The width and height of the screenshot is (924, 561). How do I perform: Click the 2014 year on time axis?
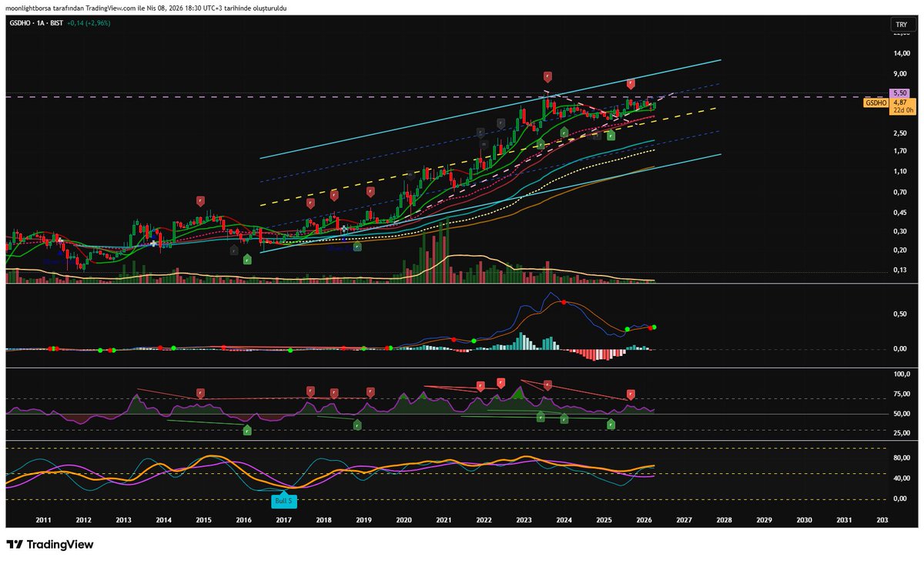[x=163, y=521]
